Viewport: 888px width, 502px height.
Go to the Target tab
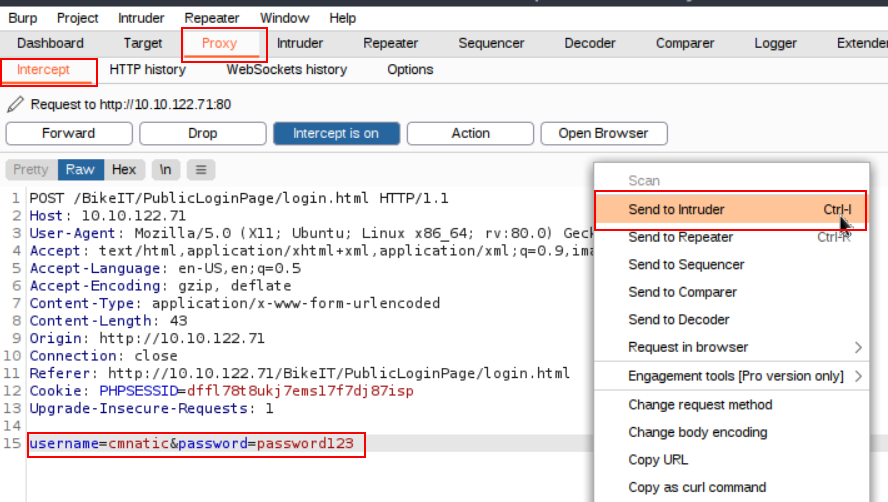tap(143, 43)
